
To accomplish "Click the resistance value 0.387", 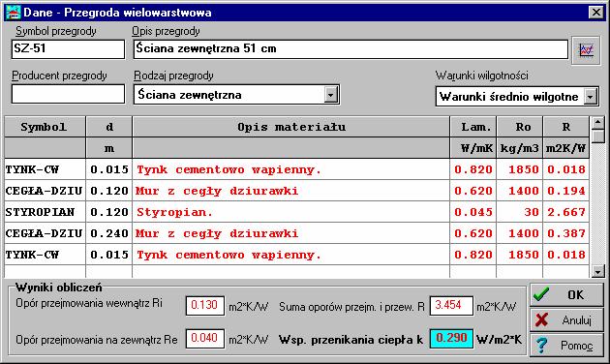I will click(566, 233).
